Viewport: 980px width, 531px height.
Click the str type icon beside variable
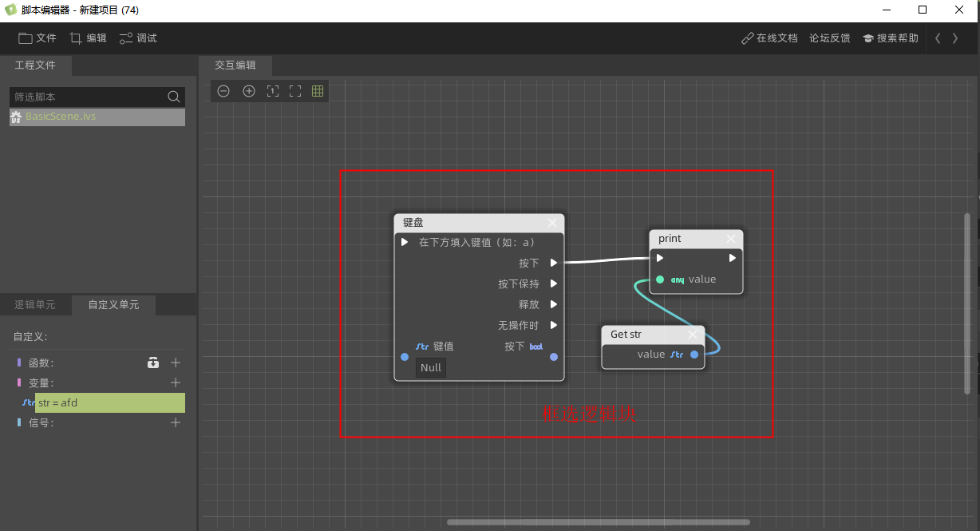pos(28,402)
